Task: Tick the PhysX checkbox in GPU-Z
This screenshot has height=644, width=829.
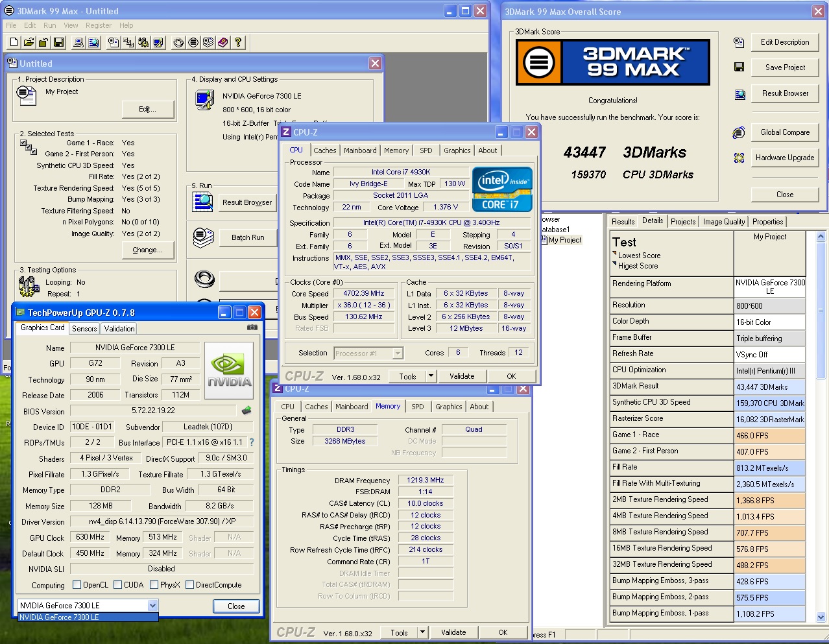Action: 154,585
